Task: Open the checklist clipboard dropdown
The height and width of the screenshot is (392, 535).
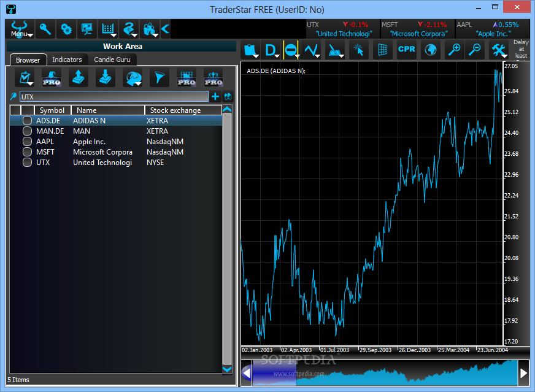Action: pyautogui.click(x=25, y=77)
